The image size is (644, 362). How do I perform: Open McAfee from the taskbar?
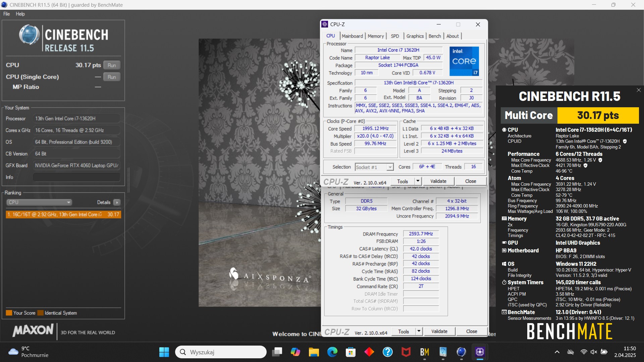[406, 352]
